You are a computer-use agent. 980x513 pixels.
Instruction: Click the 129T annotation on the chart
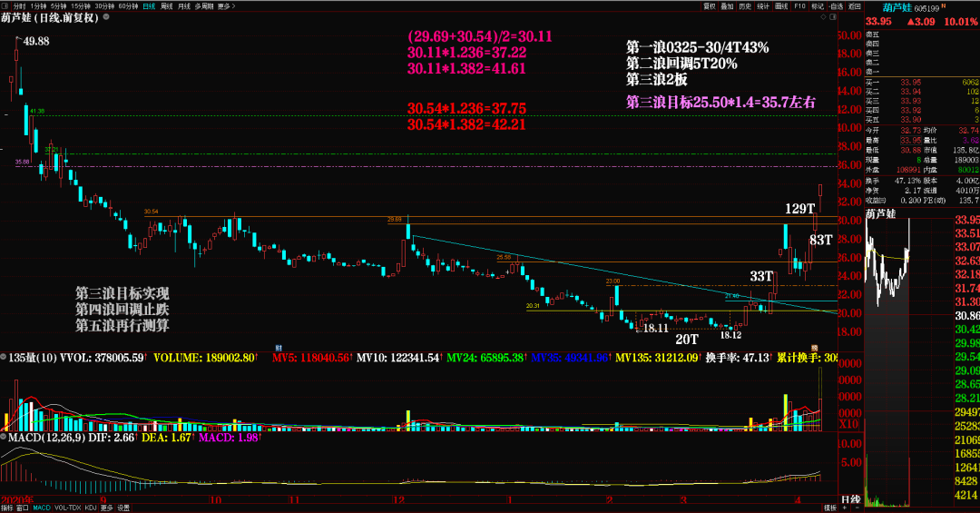coord(800,208)
